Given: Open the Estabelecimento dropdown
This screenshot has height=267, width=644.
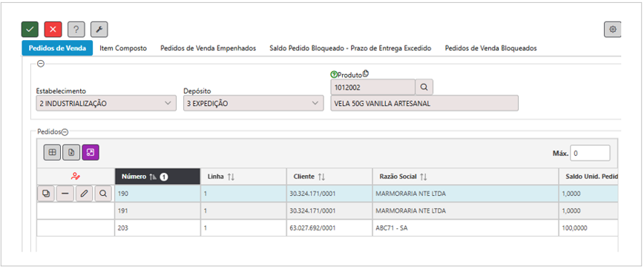Looking at the screenshot, I should 106,104.
